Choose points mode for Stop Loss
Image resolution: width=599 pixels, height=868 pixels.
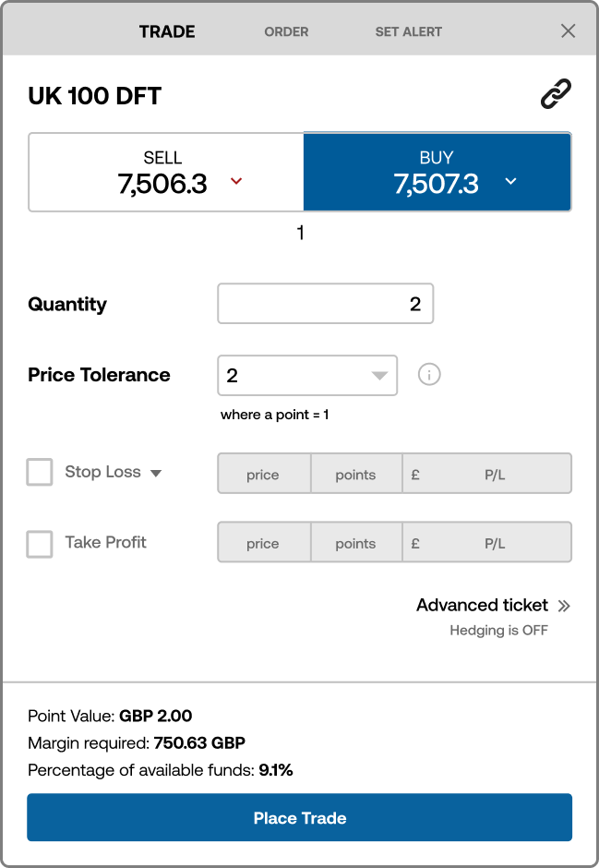pyautogui.click(x=355, y=474)
